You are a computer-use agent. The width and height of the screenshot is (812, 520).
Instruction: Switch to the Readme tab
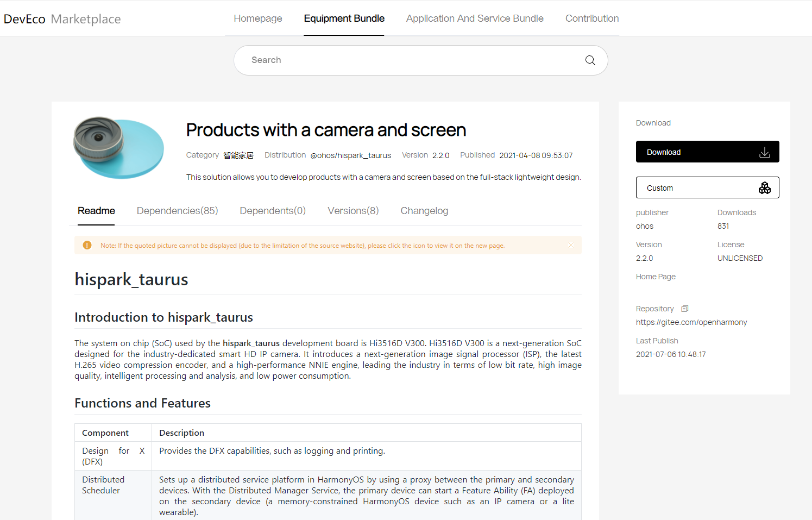(96, 211)
